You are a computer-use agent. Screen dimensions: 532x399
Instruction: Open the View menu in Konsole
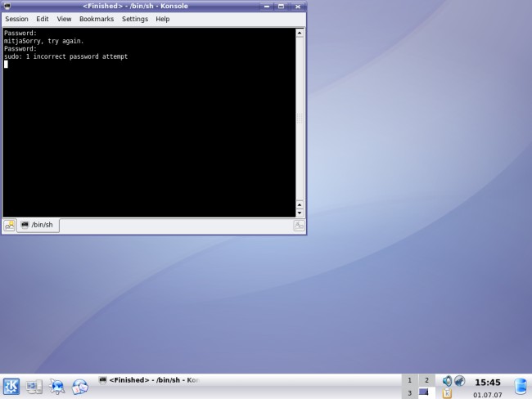64,19
